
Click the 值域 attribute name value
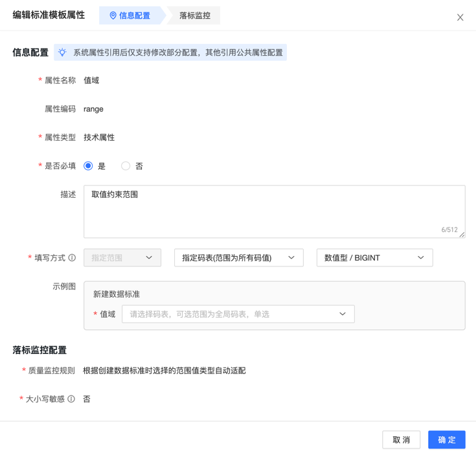(x=91, y=80)
